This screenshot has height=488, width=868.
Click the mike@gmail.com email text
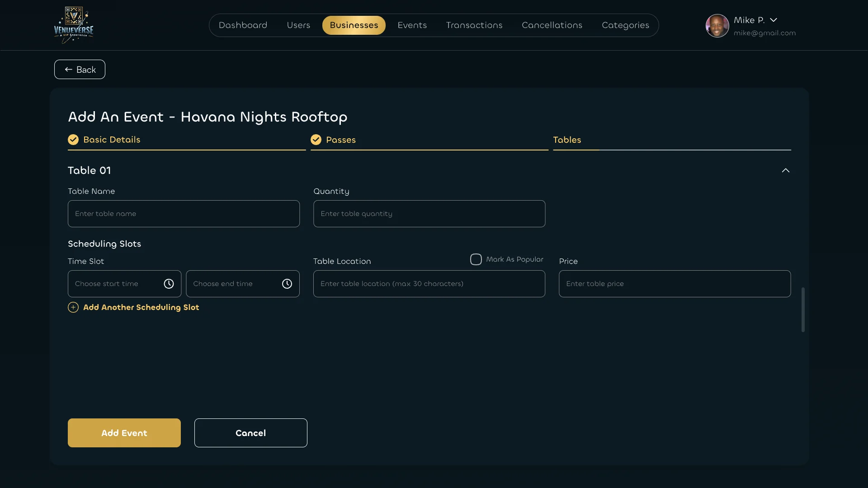pyautogui.click(x=764, y=33)
